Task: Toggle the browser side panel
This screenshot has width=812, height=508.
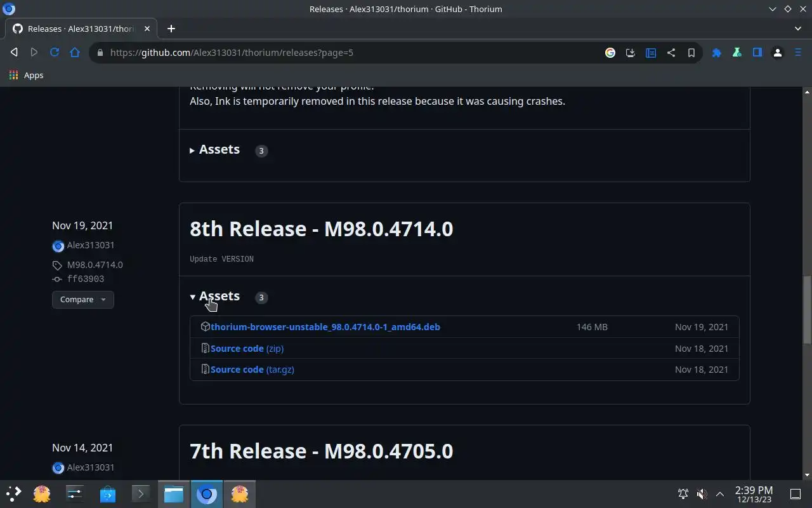Action: click(x=757, y=53)
